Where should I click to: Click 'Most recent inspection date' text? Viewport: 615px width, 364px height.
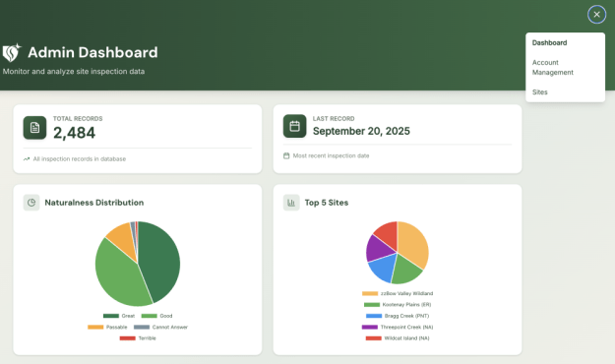pos(331,155)
